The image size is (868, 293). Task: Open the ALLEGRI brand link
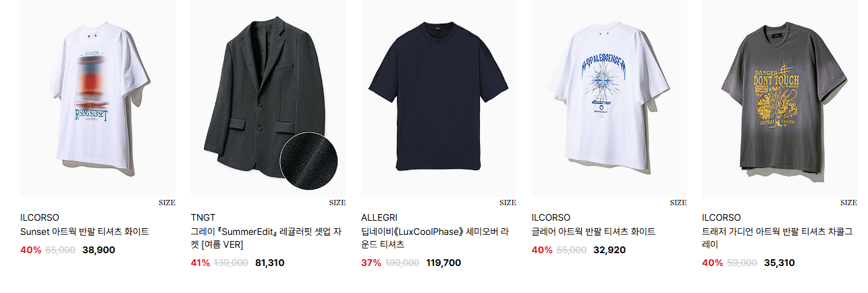click(x=379, y=217)
